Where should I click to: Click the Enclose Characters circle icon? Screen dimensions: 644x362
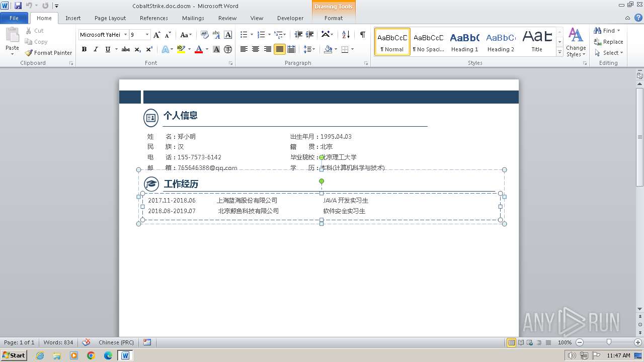(228, 49)
